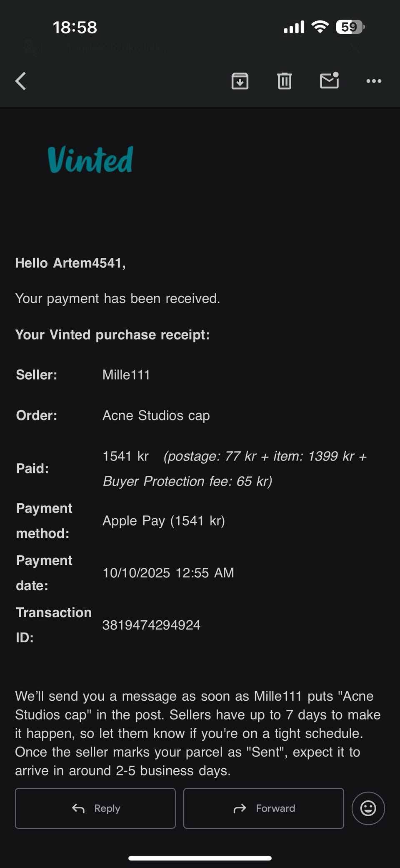Delete the email with the trash icon
The height and width of the screenshot is (868, 400).
(285, 81)
